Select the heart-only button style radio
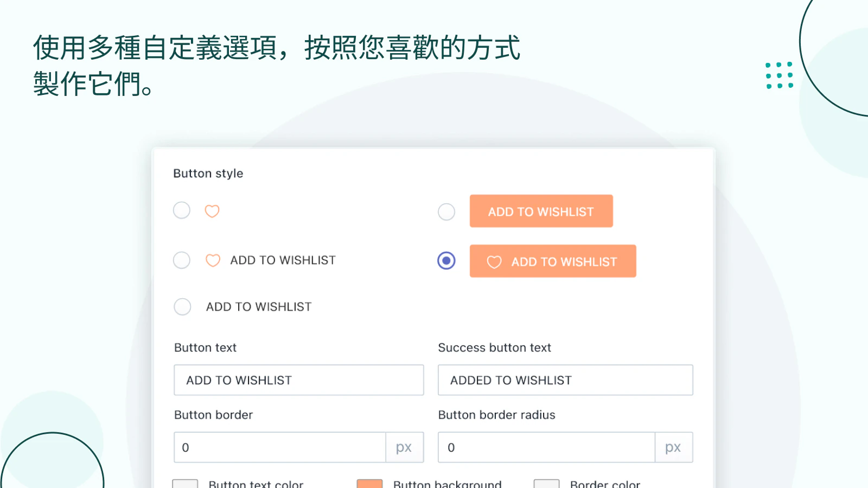Screen dimensions: 868x488 182,210
